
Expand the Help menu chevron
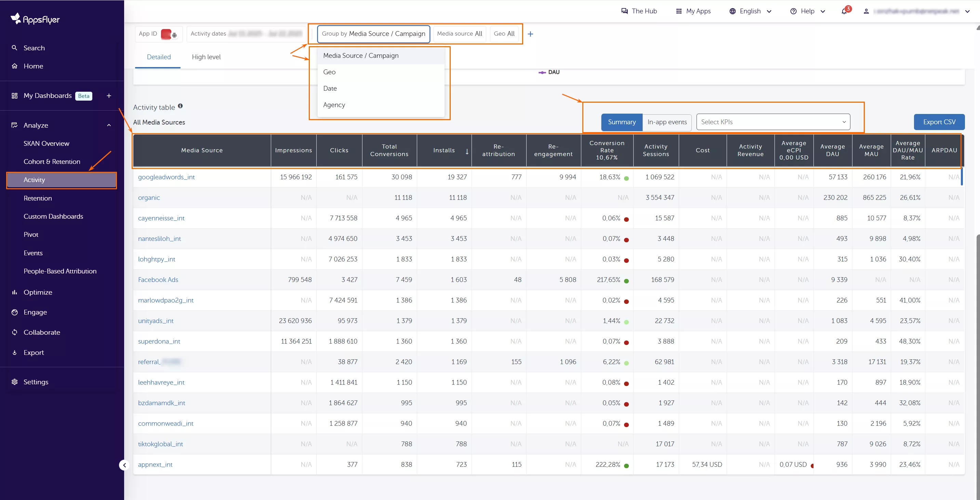(x=822, y=11)
